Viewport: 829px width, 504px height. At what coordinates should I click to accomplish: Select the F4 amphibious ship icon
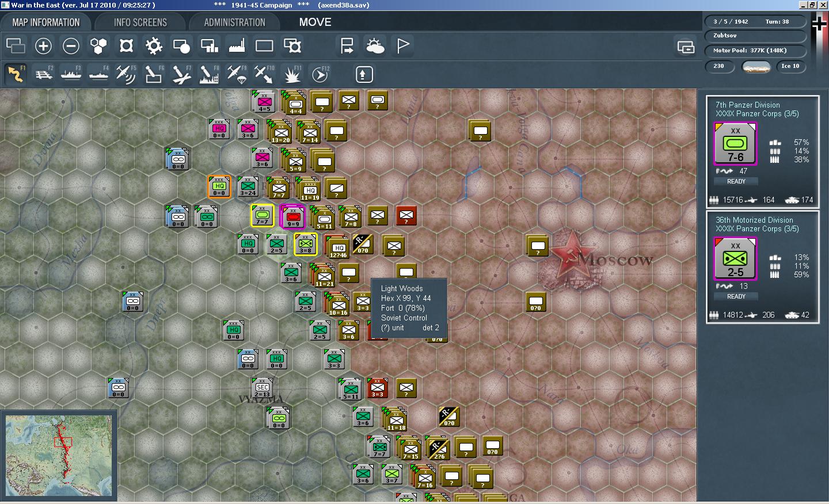(98, 74)
